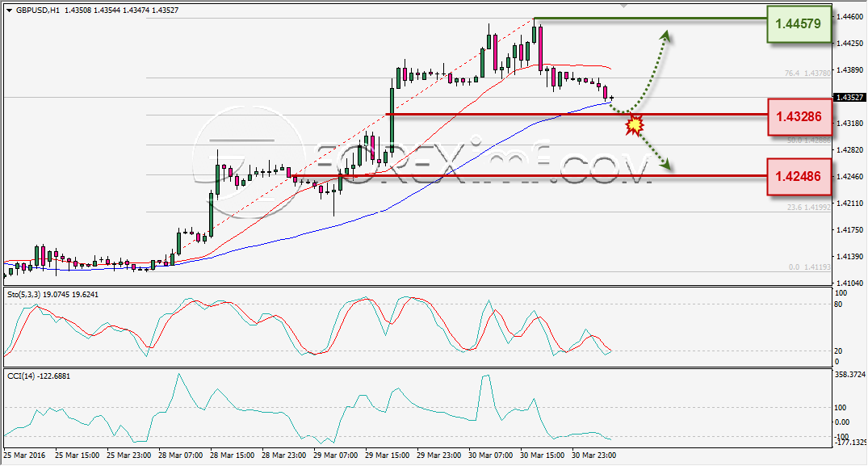The width and height of the screenshot is (868, 466).
Task: Click the gray chart shift marker triangle
Action: (x=624, y=6)
